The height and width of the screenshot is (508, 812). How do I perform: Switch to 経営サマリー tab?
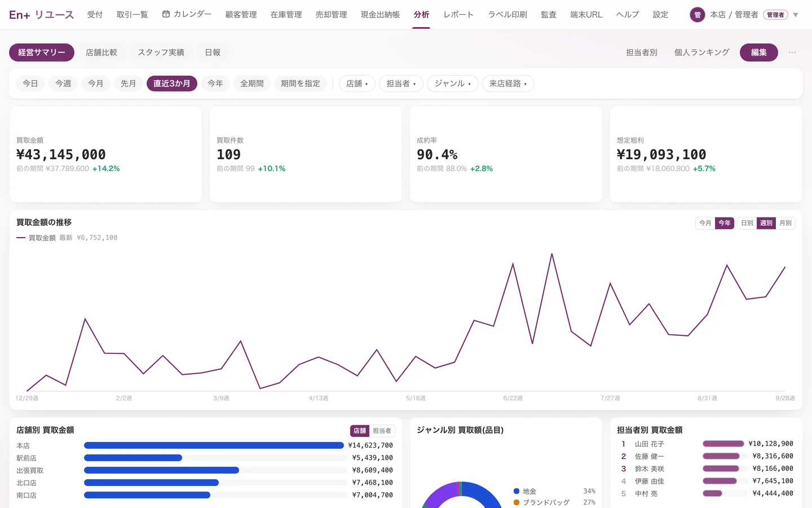42,52
